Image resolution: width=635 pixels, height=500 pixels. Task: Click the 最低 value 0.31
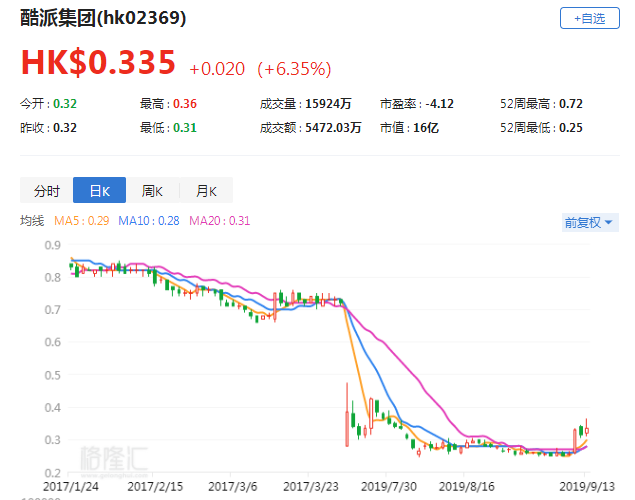click(x=185, y=128)
